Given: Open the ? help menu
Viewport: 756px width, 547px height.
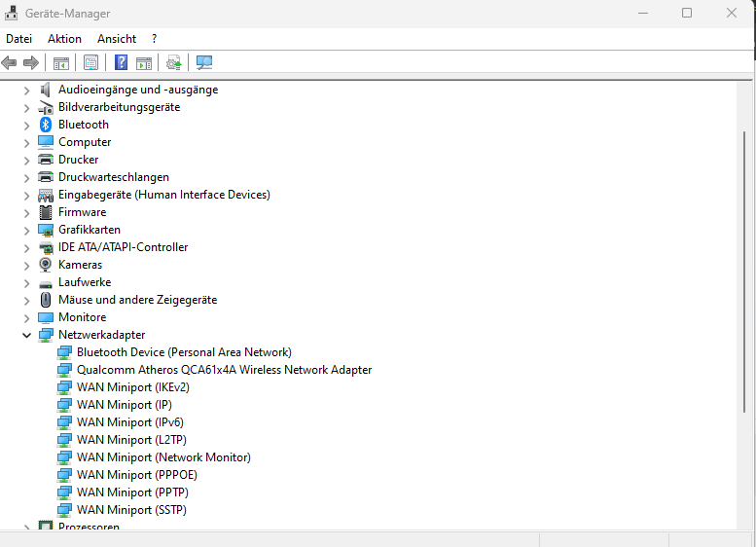Looking at the screenshot, I should coord(155,39).
